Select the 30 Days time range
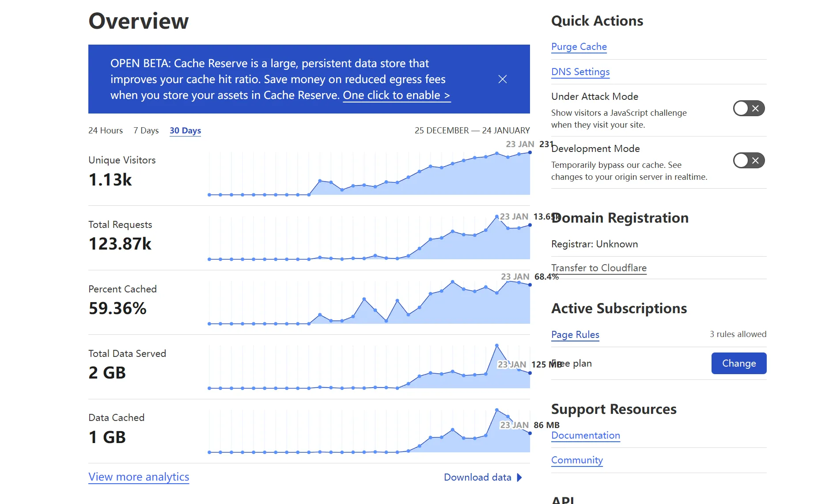 click(185, 130)
